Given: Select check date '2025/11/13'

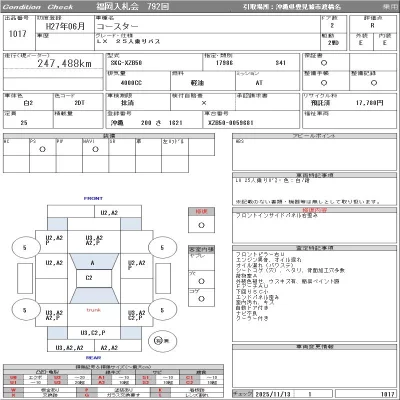Looking at the screenshot, I should (x=273, y=394).
